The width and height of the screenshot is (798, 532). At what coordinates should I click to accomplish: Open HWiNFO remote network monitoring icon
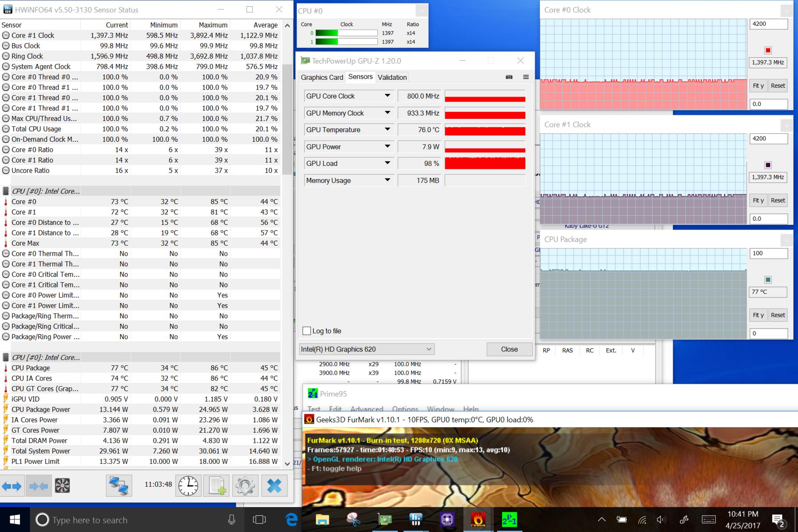pyautogui.click(x=119, y=486)
